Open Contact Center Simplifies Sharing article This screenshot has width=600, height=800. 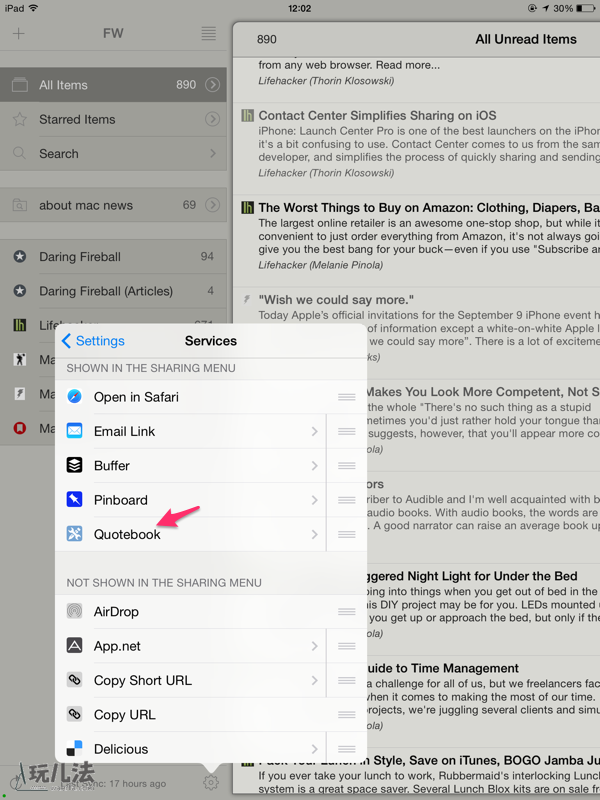point(416,148)
